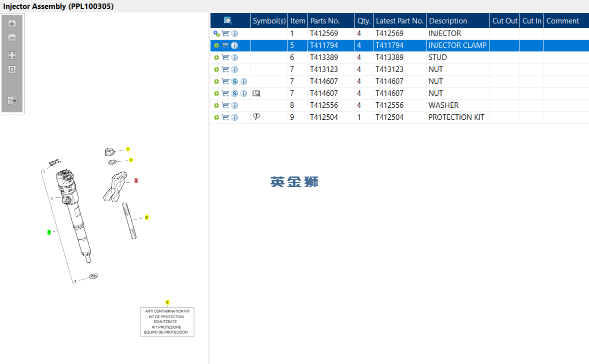Screen dimensions: 589x364
Task: Open info for NUT T413123
Action: pyautogui.click(x=235, y=69)
